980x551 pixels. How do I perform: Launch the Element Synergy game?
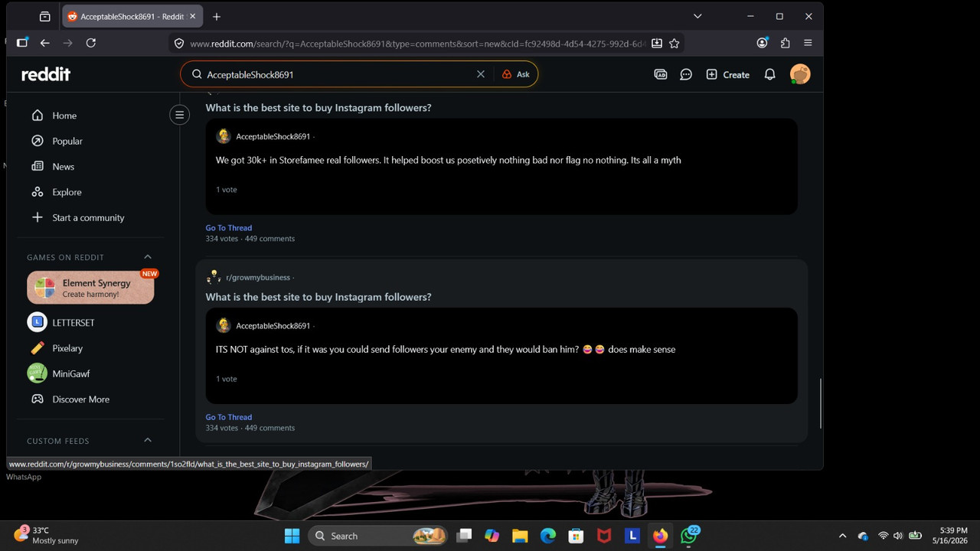click(90, 288)
